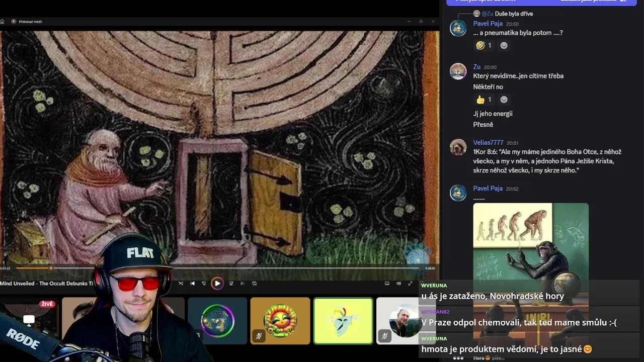Viewport: 644px width, 362px height.
Task: Click the 'Někteří no' message text
Action: [488, 87]
